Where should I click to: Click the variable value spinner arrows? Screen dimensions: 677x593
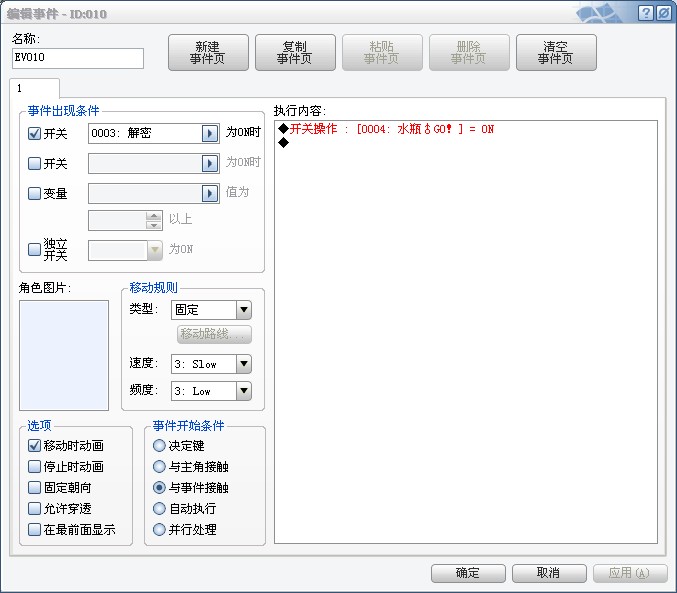[x=154, y=220]
